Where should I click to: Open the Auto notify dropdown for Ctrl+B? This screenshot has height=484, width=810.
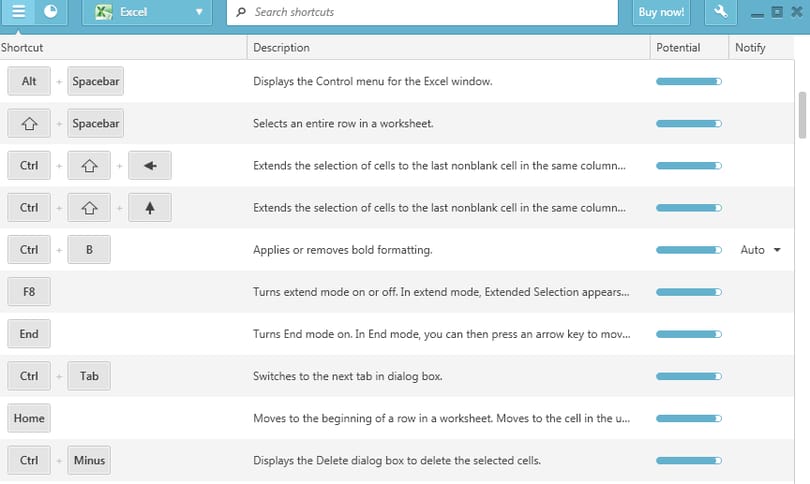coord(760,250)
